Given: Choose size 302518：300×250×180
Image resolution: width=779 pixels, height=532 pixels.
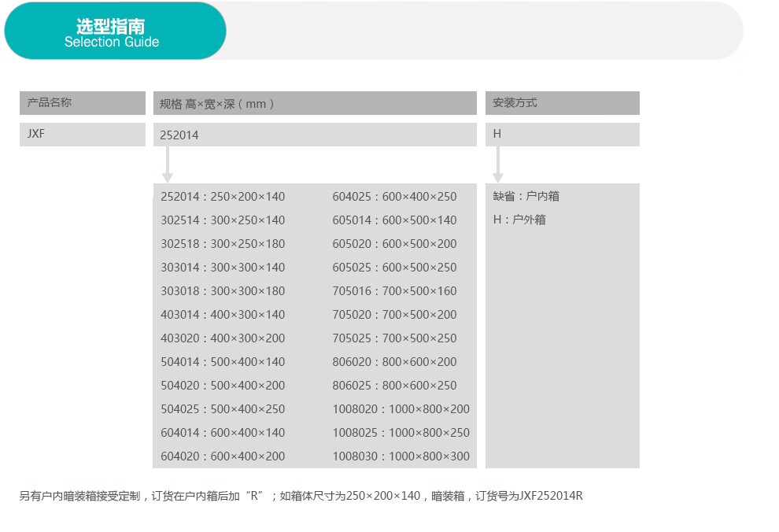Looking at the screenshot, I should point(223,243).
